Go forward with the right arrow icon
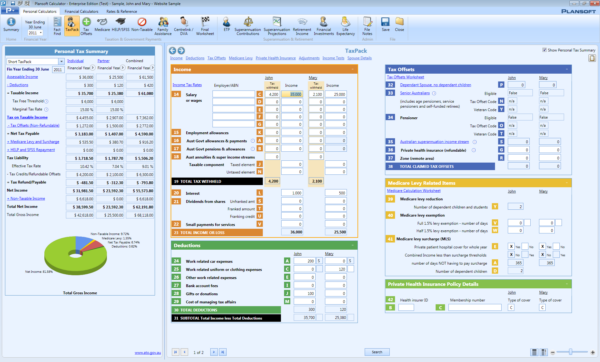 tap(181, 51)
